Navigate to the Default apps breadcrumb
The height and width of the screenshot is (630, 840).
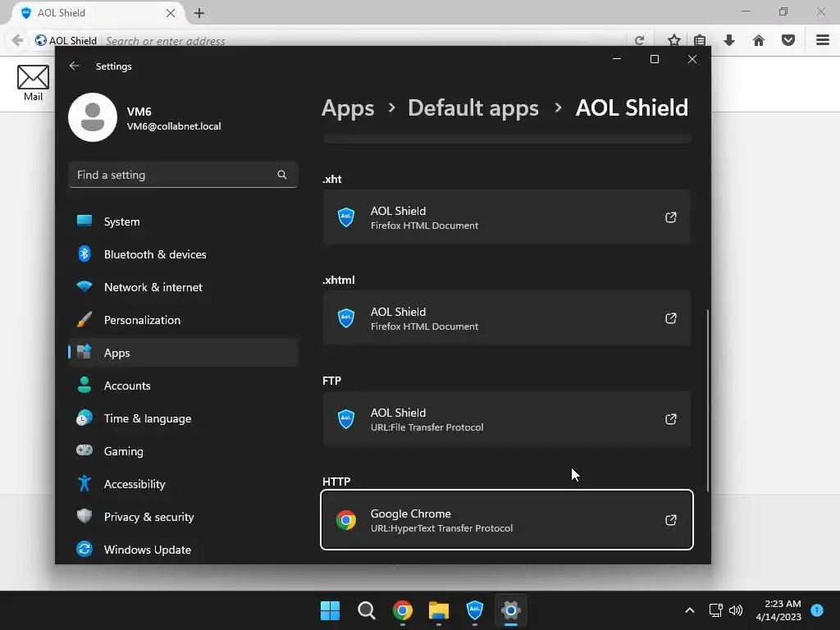click(473, 107)
